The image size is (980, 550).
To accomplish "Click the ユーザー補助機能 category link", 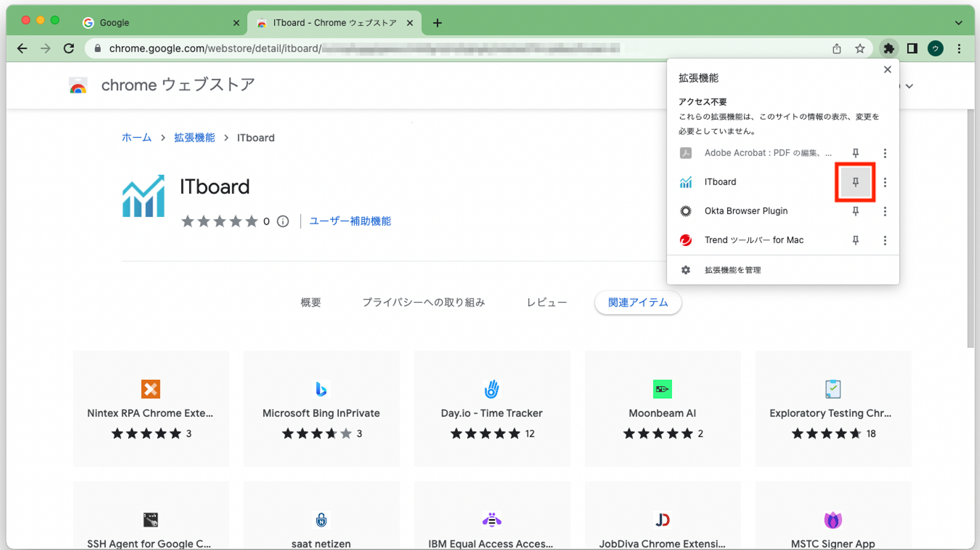I will pyautogui.click(x=350, y=221).
